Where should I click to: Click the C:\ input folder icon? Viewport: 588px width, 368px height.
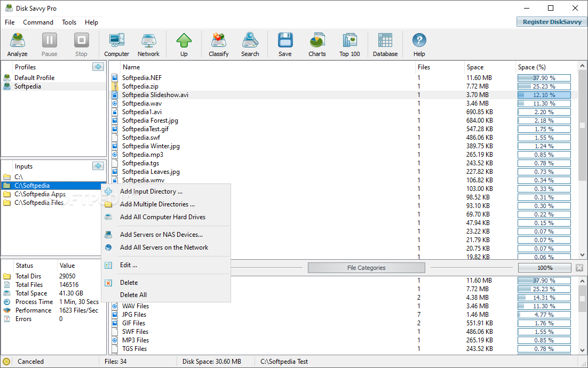(x=7, y=177)
